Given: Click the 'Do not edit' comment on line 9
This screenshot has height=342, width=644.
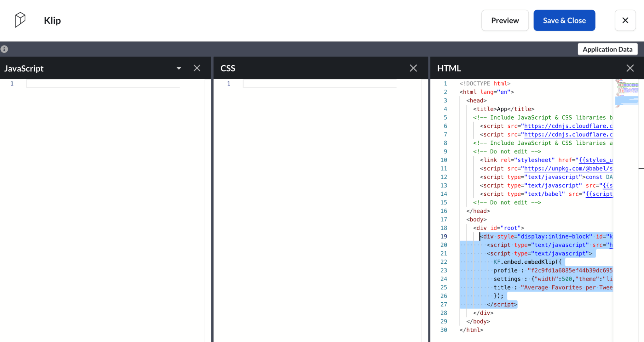Looking at the screenshot, I should [507, 151].
